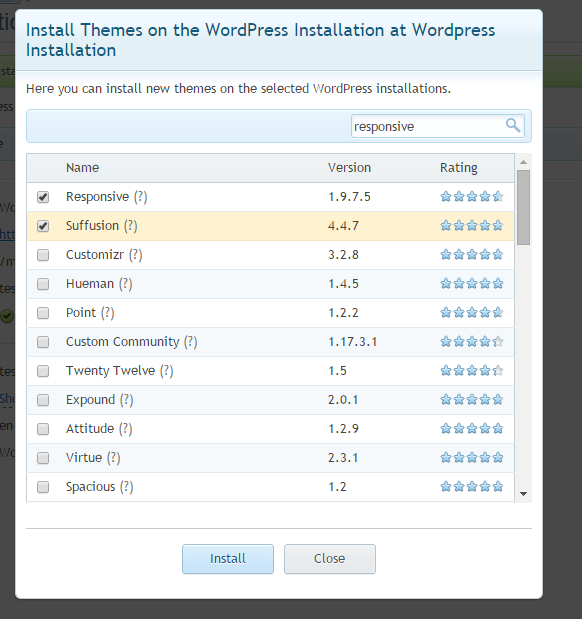The width and height of the screenshot is (582, 619).
Task: Check the Spacious theme checkbox
Action: point(43,487)
